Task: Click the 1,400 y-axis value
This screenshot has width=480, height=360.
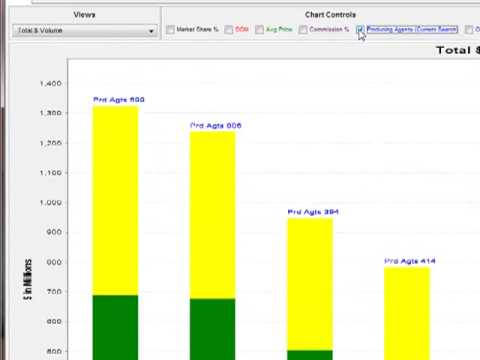Action: point(51,84)
